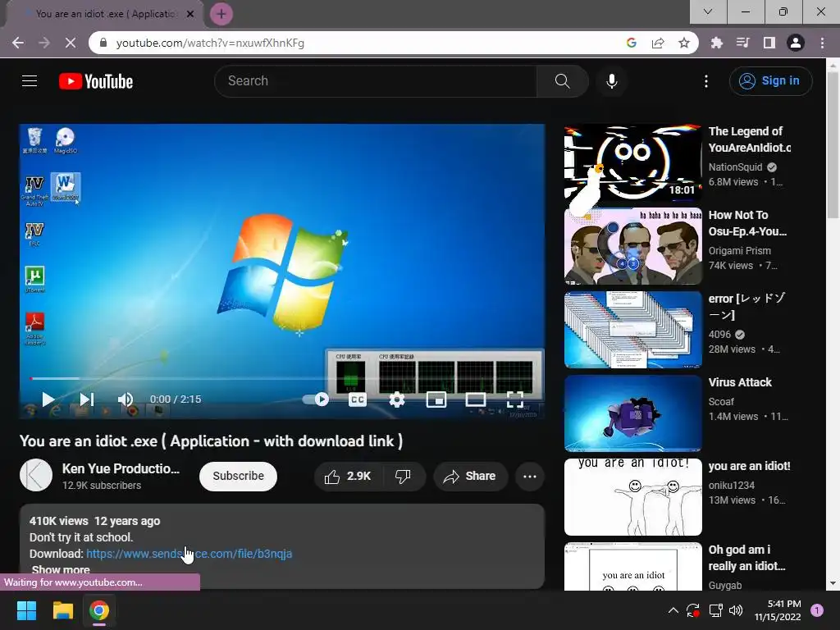This screenshot has height=630, width=840.
Task: Subscribe to the channel
Action: pyautogui.click(x=239, y=476)
